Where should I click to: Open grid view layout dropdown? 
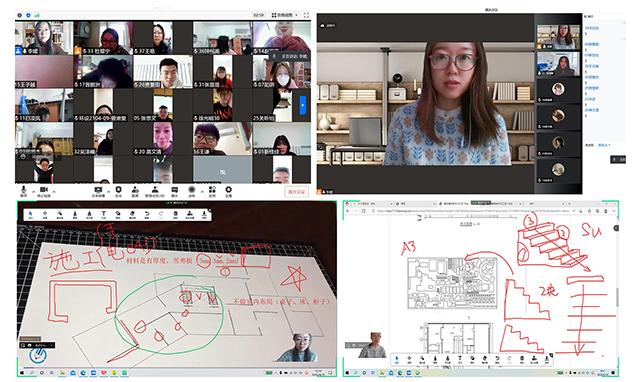(285, 15)
